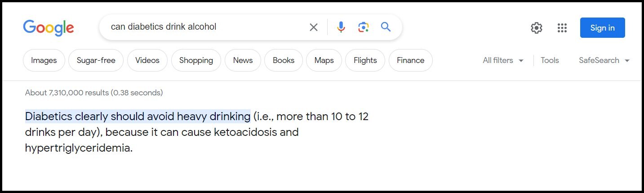This screenshot has width=644, height=193.
Task: Filter results by Sugar-free
Action: pyautogui.click(x=96, y=60)
